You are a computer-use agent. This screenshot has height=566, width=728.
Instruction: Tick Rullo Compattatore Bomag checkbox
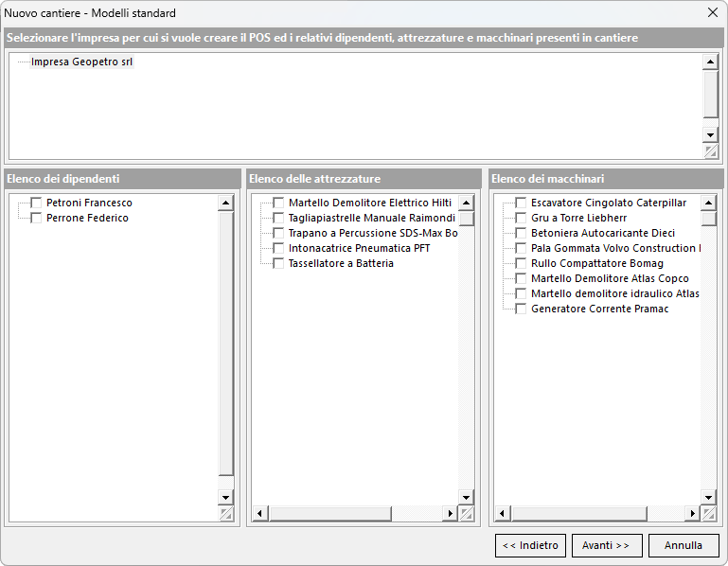click(x=521, y=263)
